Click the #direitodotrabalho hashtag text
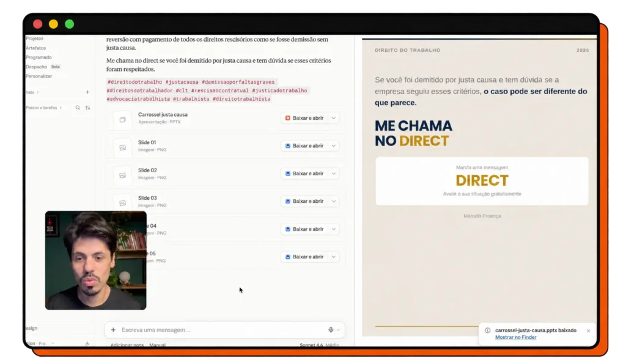 pyautogui.click(x=134, y=82)
